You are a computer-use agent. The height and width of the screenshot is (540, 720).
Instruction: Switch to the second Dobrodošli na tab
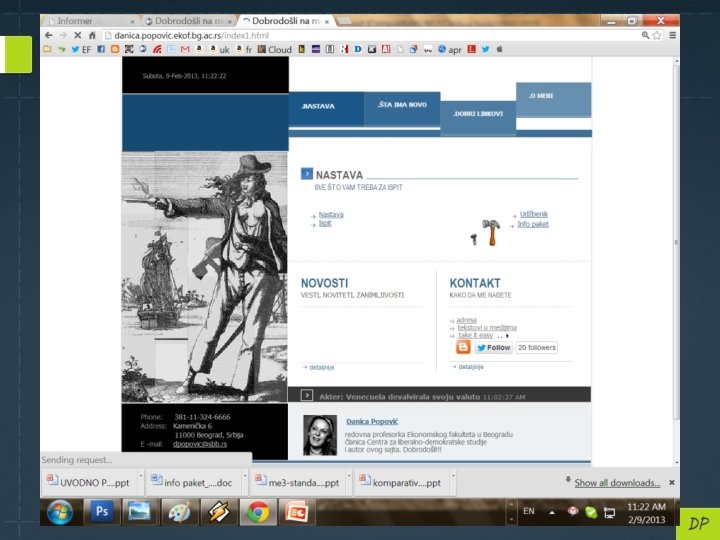coord(188,21)
